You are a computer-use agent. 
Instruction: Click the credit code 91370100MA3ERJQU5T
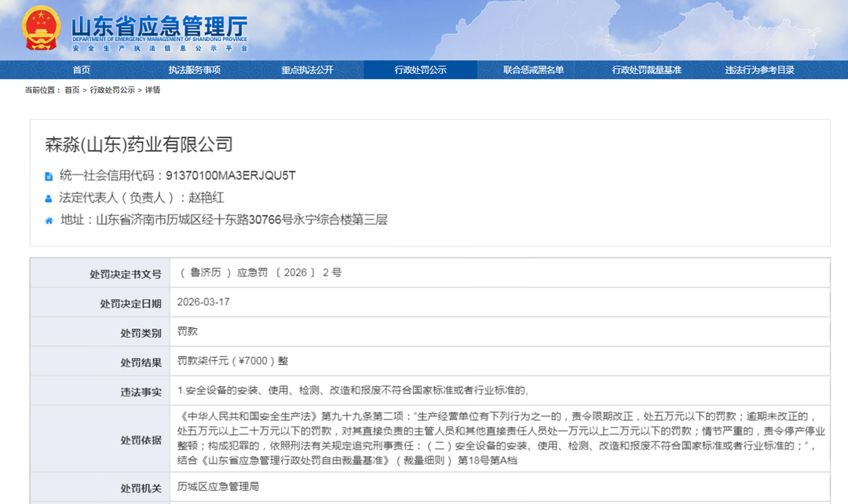coord(231,175)
